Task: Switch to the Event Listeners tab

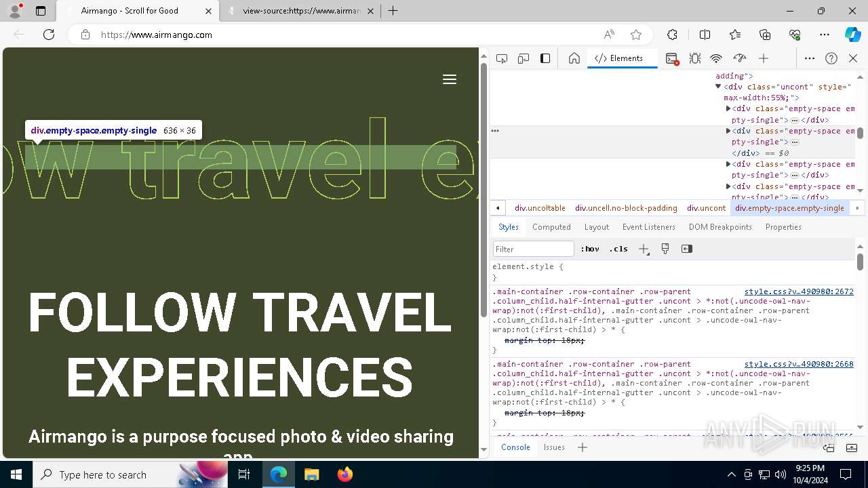Action: [x=649, y=227]
